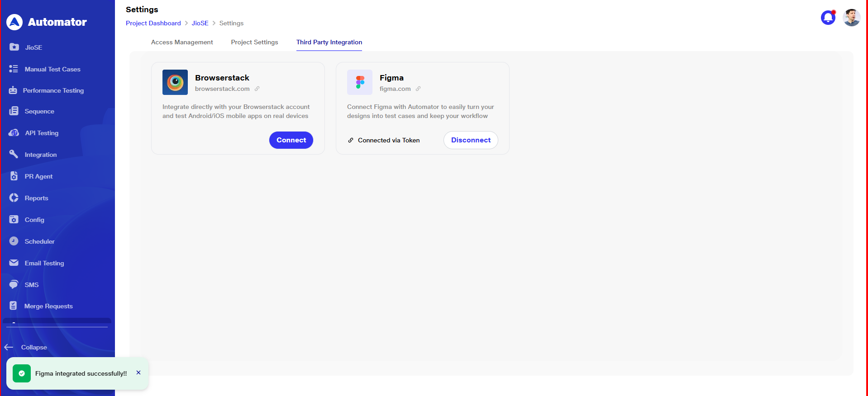Screen dimensions: 868x396
Task: Follow the Project Dashboard breadcrumb link
Action: (153, 23)
